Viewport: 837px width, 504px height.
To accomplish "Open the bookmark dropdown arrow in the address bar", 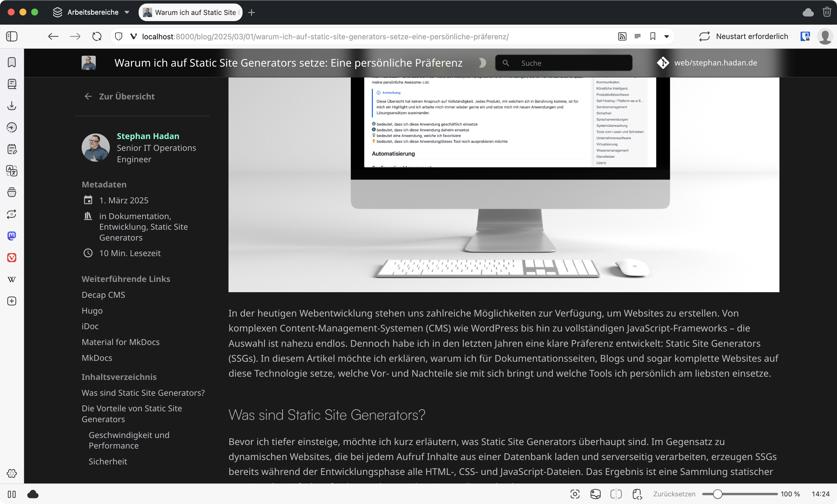I will 666,36.
